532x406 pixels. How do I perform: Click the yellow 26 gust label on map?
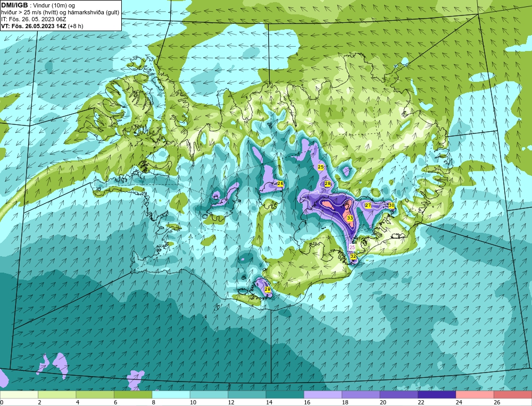(280, 183)
